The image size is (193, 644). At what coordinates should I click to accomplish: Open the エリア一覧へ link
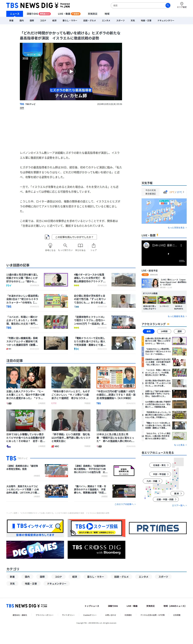179,505
